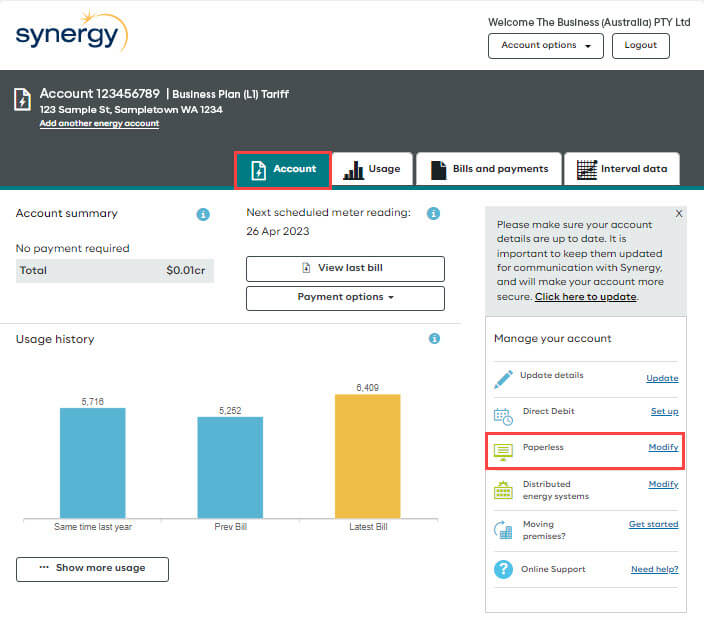Open the Account options dropdown
Viewport: 704px width, 620px height.
tap(546, 46)
